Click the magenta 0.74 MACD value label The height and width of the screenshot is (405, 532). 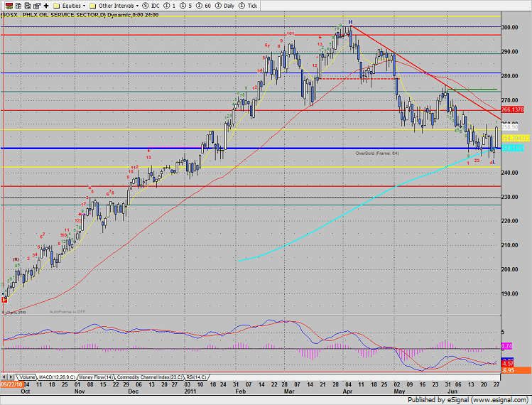point(506,346)
